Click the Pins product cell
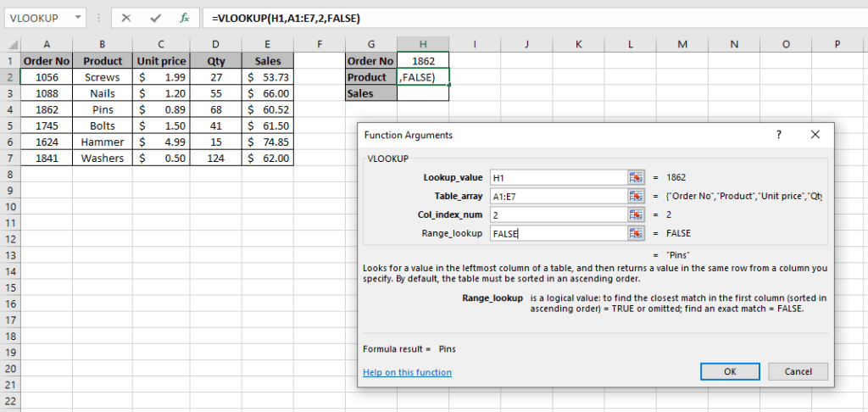 [x=103, y=109]
